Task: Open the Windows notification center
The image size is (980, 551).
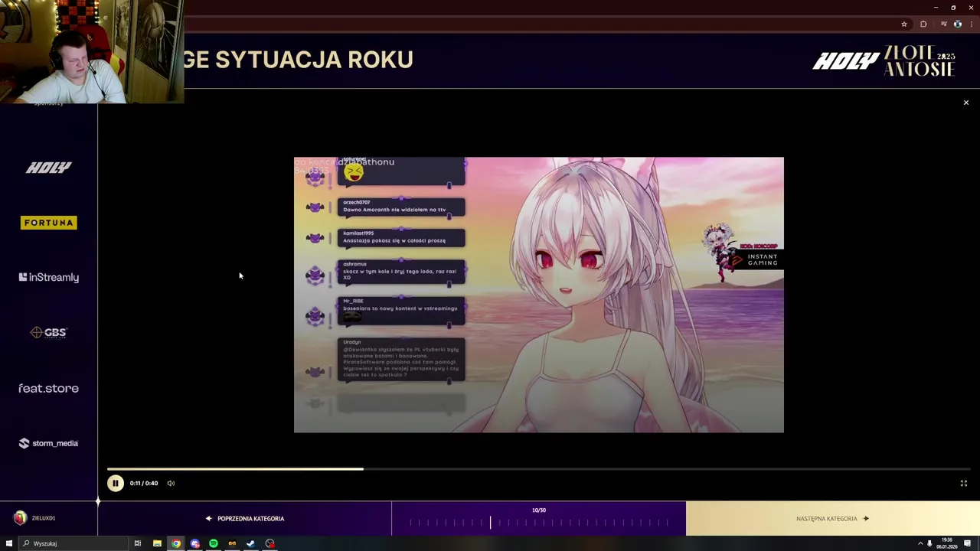Action: pos(968,543)
